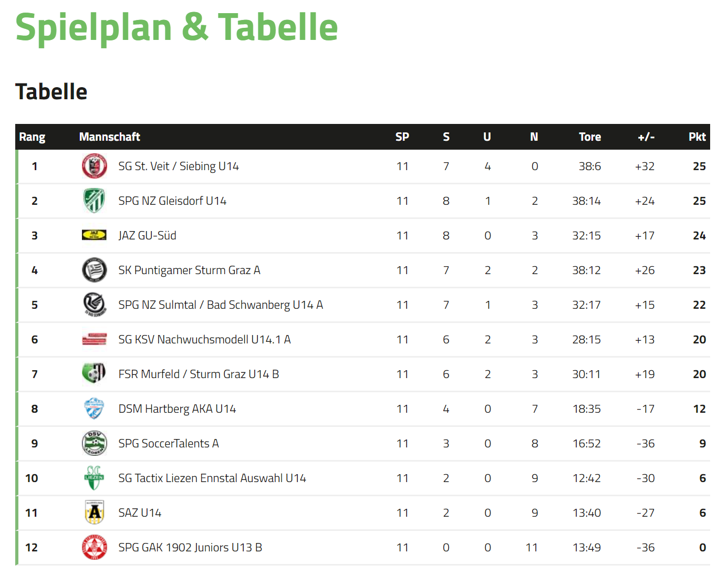Click the Pkt column header

(x=697, y=137)
